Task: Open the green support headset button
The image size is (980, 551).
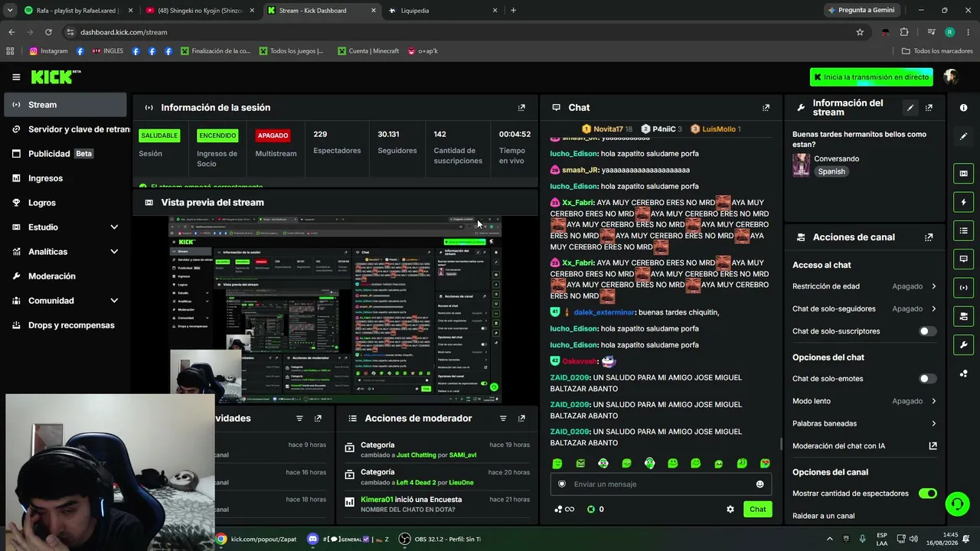Action: [957, 504]
